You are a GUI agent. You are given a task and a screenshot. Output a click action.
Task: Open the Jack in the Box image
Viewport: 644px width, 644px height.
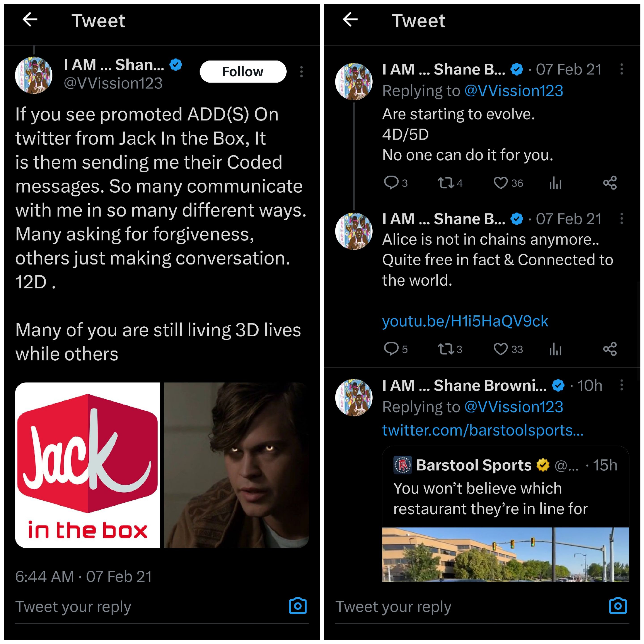87,465
